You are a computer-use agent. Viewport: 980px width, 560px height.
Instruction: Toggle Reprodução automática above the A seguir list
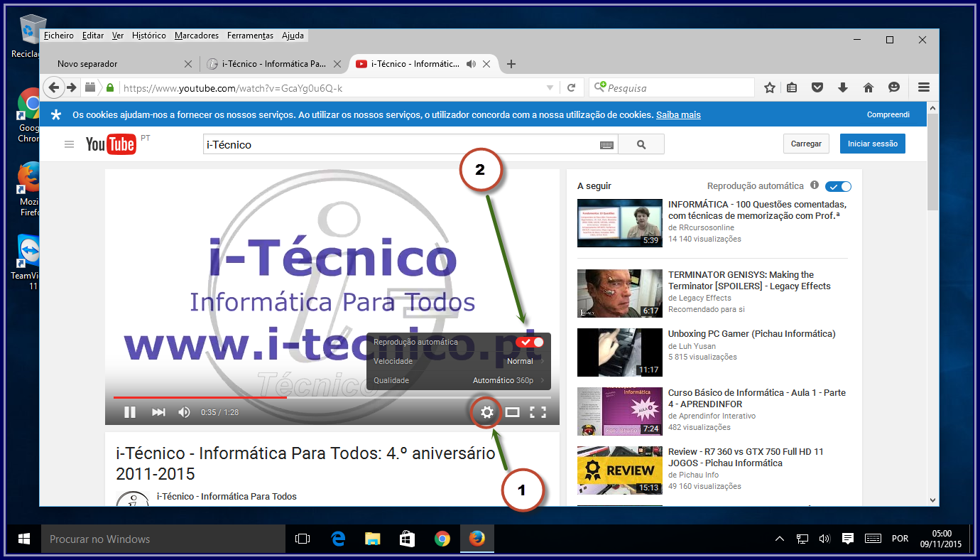(x=839, y=186)
